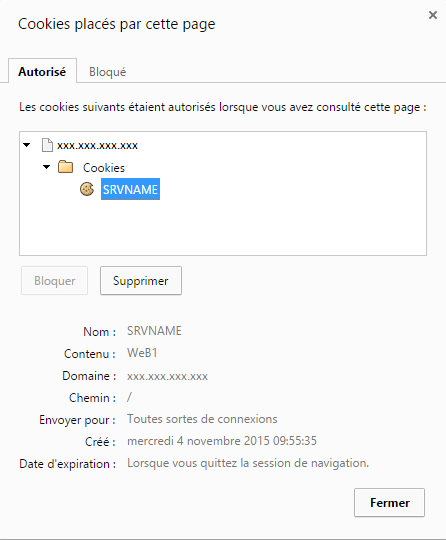This screenshot has height=540, width=446.
Task: Select the Cookies folder label in tree
Action: tap(104, 168)
